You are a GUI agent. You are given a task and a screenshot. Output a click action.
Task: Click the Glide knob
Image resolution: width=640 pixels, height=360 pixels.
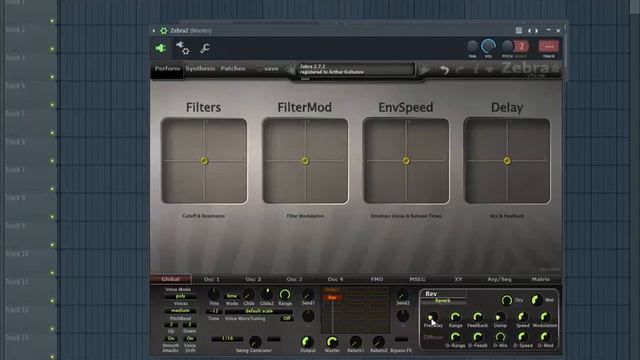249,295
